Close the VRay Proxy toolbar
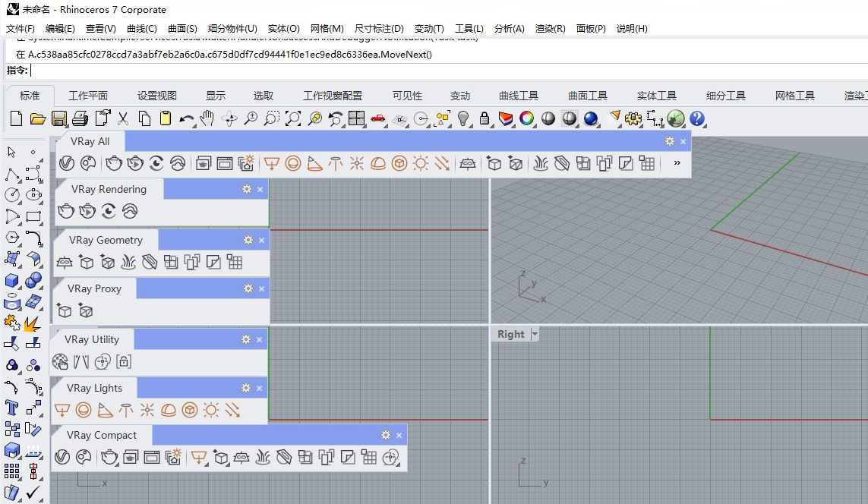 [x=261, y=288]
